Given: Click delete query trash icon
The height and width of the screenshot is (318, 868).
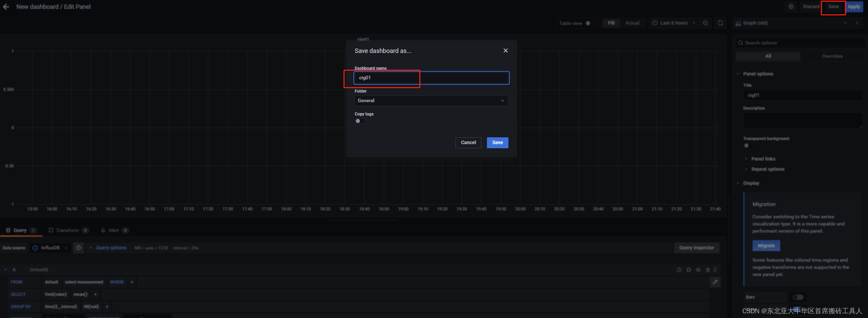Looking at the screenshot, I should [708, 270].
